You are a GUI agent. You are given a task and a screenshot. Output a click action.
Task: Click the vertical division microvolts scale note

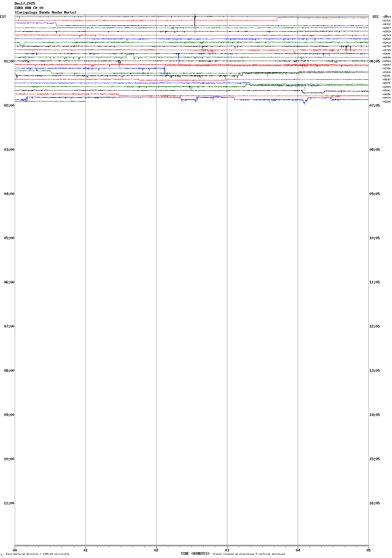(x=37, y=554)
